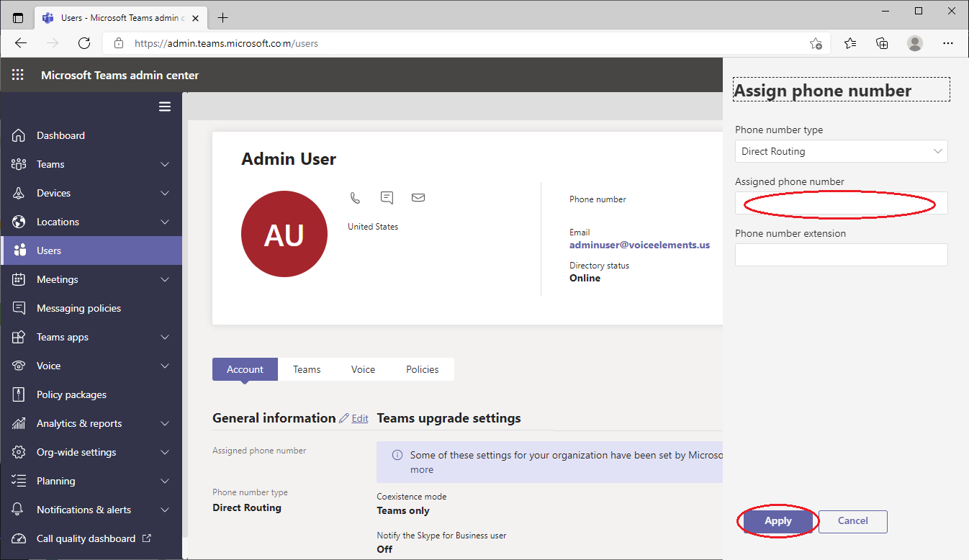The height and width of the screenshot is (560, 969).
Task: Expand the Org-wide settings chevron
Action: (165, 452)
